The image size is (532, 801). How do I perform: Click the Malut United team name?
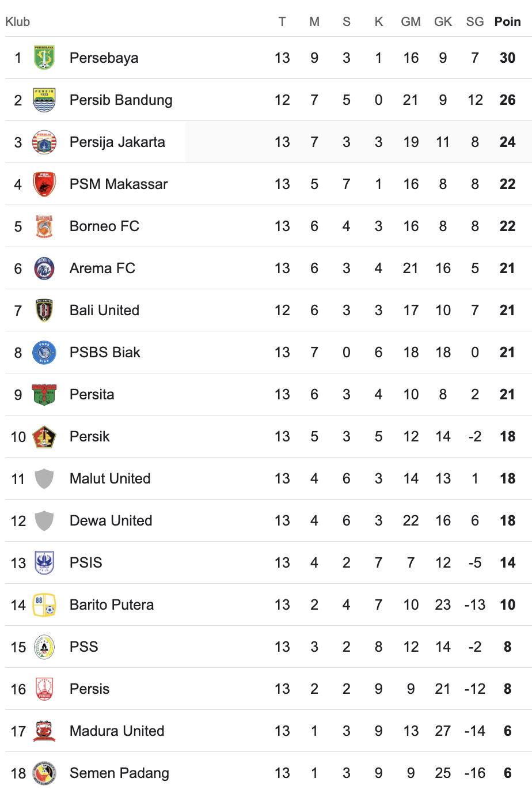tap(110, 478)
